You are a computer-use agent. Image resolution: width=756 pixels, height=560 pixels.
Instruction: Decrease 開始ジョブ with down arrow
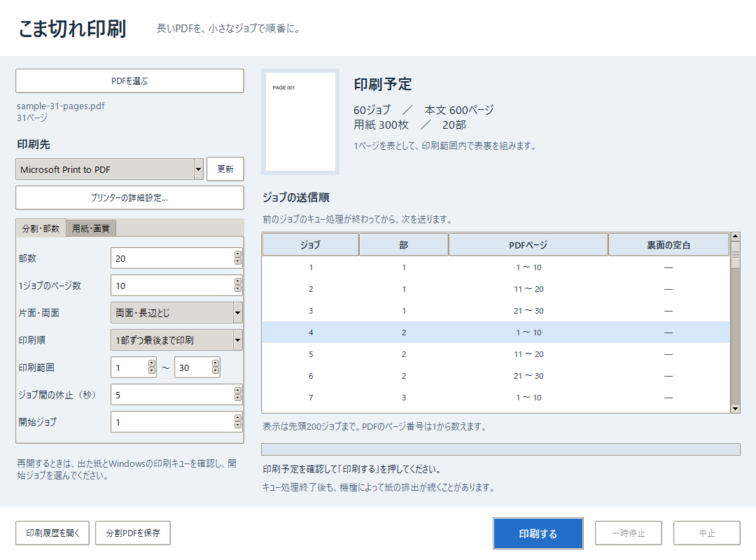point(238,425)
